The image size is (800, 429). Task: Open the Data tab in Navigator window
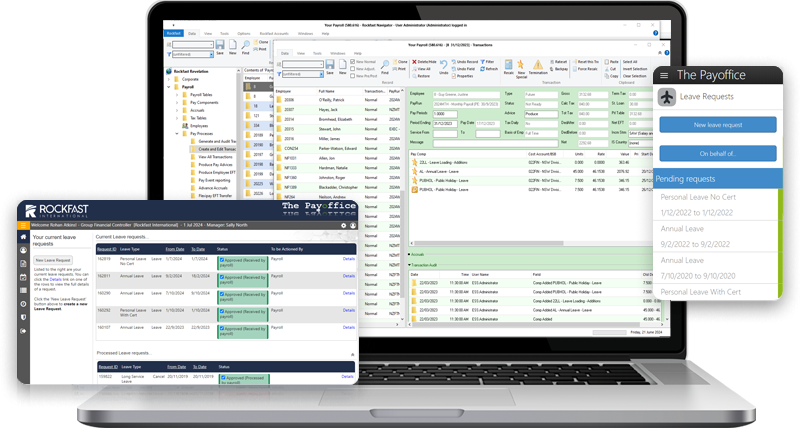pyautogui.click(x=192, y=34)
